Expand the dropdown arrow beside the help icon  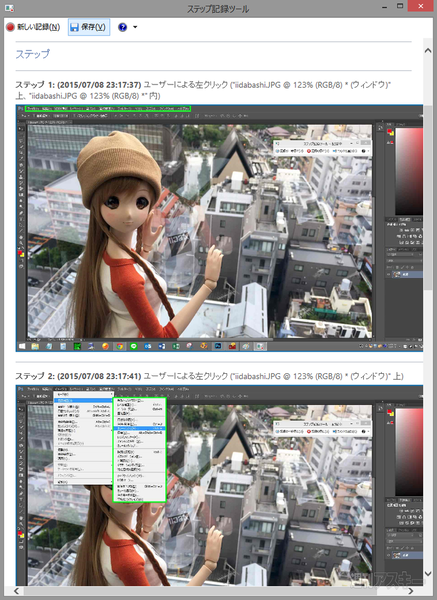135,27
